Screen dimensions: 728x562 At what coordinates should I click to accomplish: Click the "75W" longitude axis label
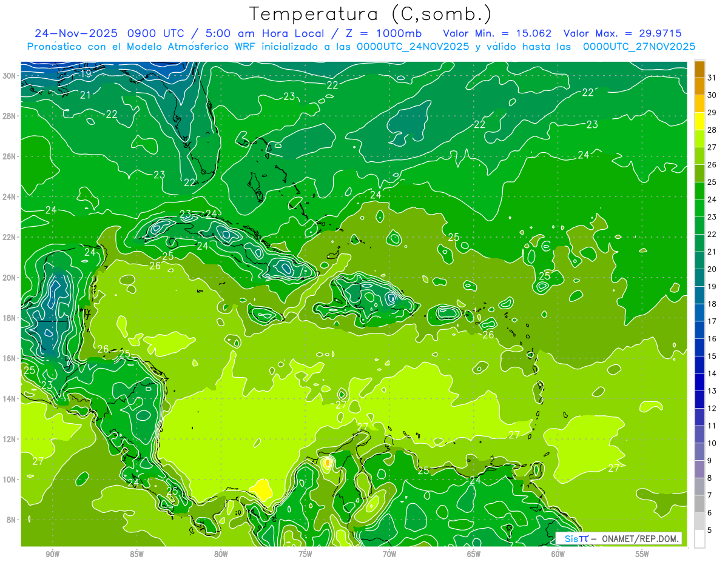305,554
